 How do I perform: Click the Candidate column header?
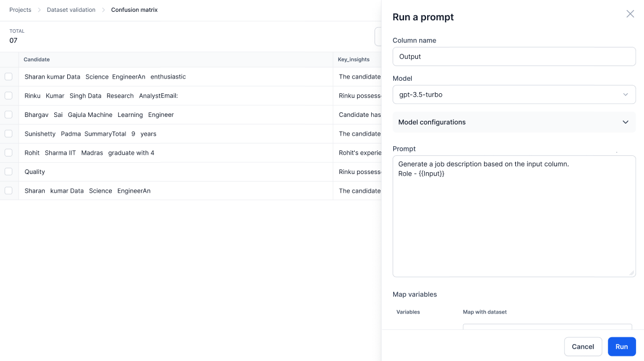coord(37,59)
